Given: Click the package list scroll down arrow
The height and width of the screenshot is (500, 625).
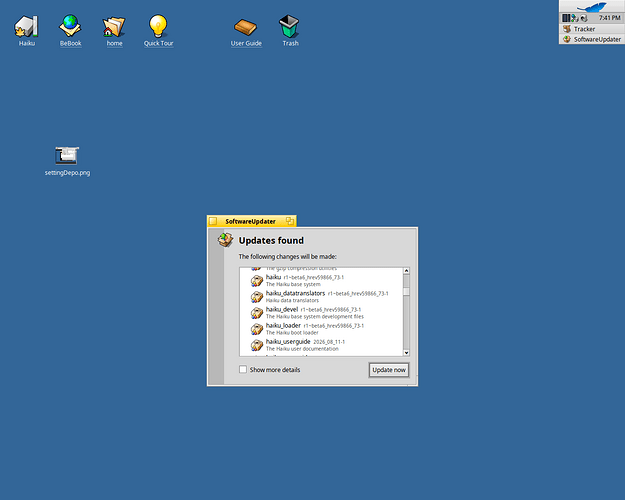Looking at the screenshot, I should 406,352.
